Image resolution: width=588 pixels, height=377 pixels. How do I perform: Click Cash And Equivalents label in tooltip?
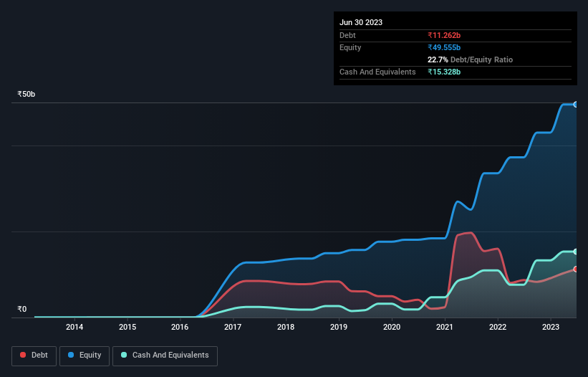377,72
